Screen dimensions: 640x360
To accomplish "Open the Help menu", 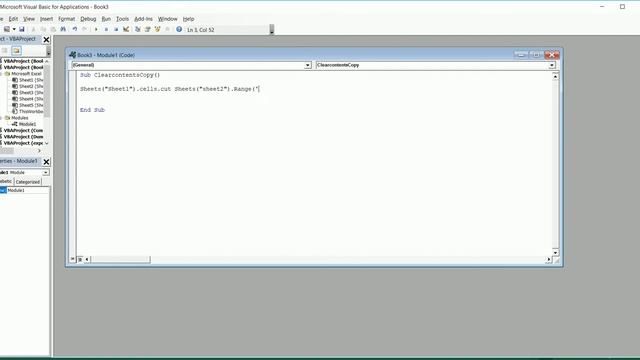I will [x=188, y=19].
